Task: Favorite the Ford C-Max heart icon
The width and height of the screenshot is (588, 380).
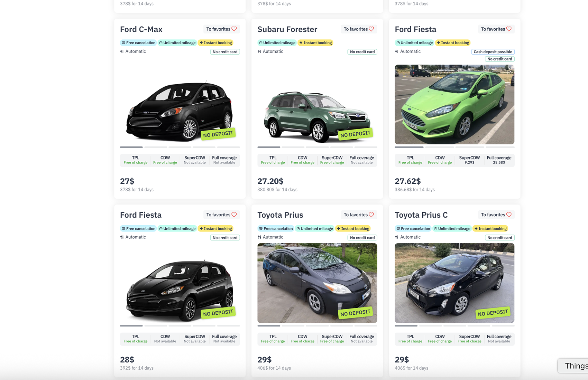Action: coord(234,29)
